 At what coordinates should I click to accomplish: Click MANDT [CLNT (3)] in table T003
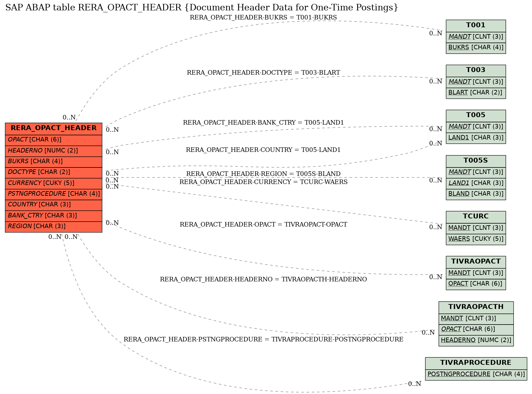coord(476,82)
